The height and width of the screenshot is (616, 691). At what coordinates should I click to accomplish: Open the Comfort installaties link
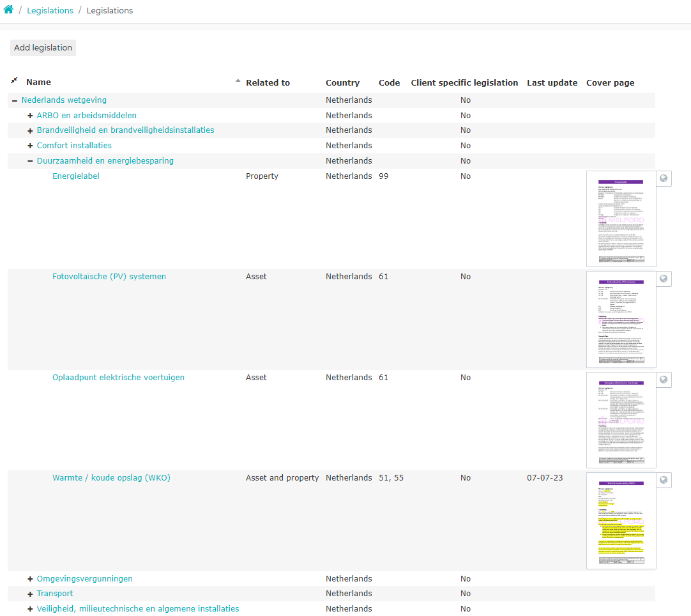pyautogui.click(x=74, y=145)
